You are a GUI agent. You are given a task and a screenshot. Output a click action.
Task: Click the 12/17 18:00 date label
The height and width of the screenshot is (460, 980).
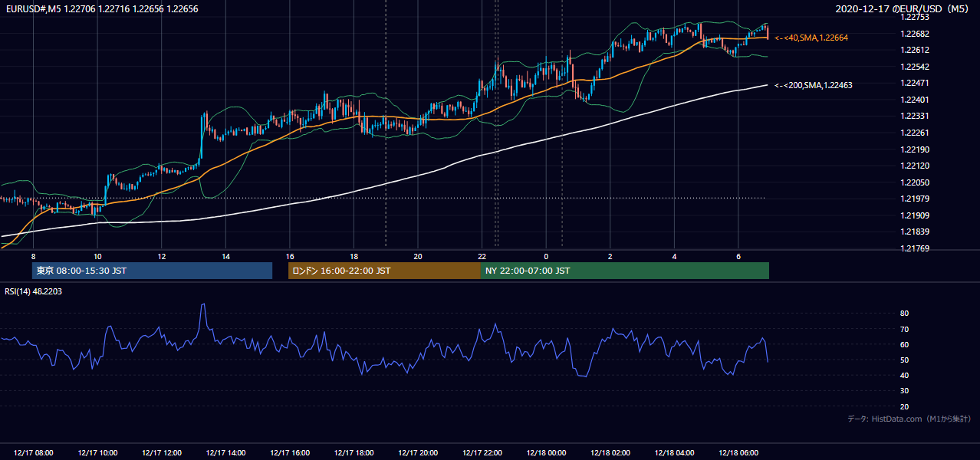pyautogui.click(x=354, y=453)
